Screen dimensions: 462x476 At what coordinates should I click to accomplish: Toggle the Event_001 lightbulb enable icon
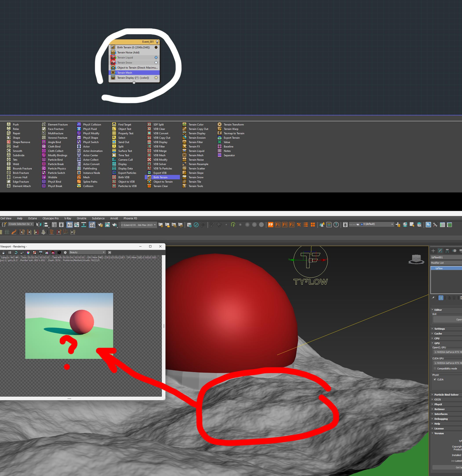click(x=157, y=42)
